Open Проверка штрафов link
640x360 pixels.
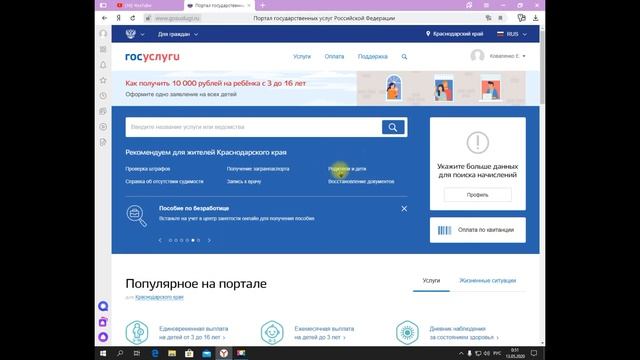click(148, 169)
